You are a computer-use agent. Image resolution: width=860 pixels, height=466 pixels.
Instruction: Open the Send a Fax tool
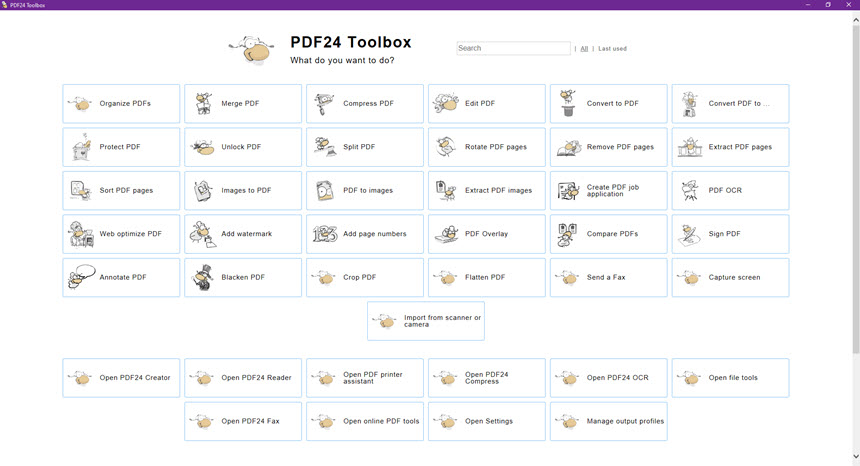click(608, 277)
